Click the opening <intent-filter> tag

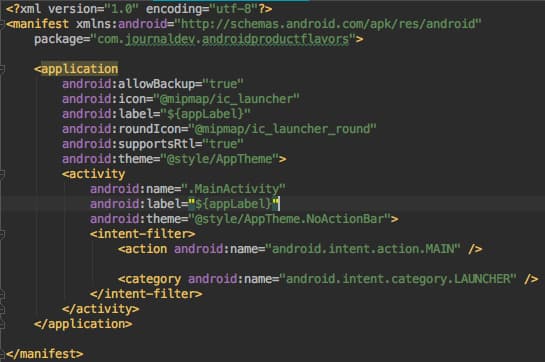pyautogui.click(x=143, y=234)
